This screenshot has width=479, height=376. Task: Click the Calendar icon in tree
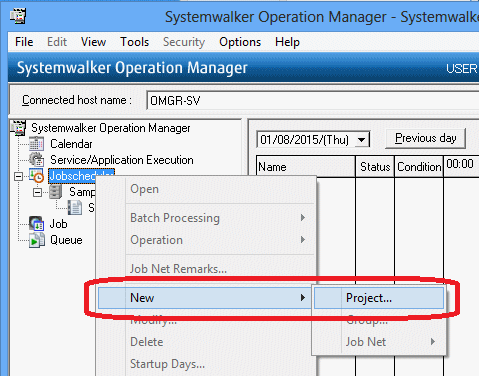[x=36, y=144]
